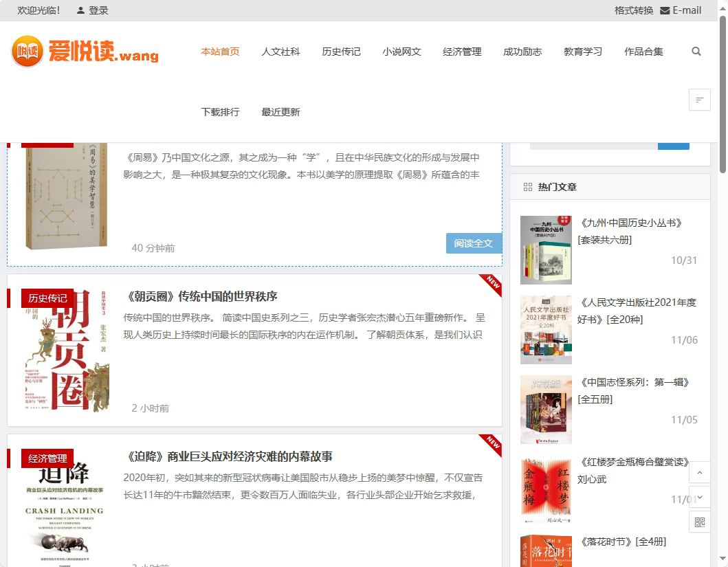
Task: Toggle the sidebar menu lines button
Action: 700,100
